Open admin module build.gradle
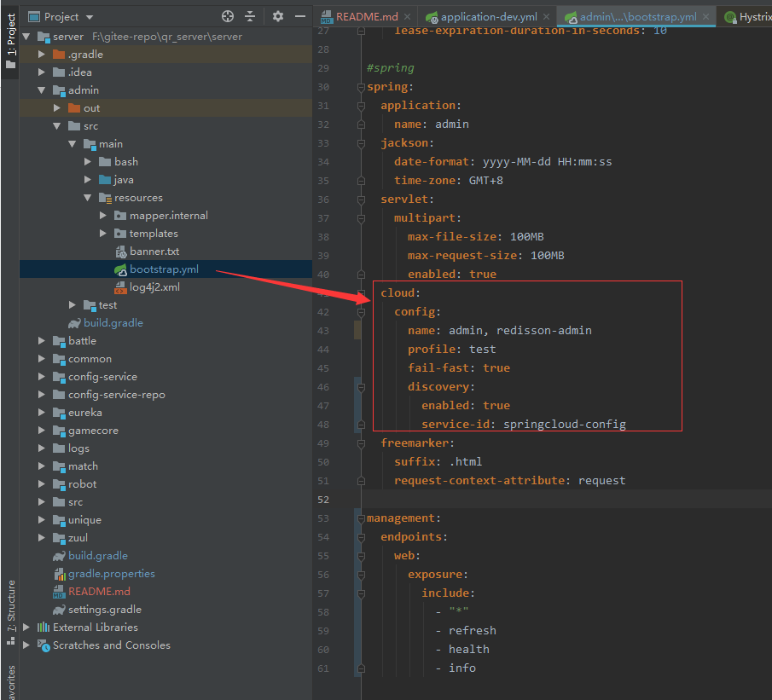 tap(113, 323)
